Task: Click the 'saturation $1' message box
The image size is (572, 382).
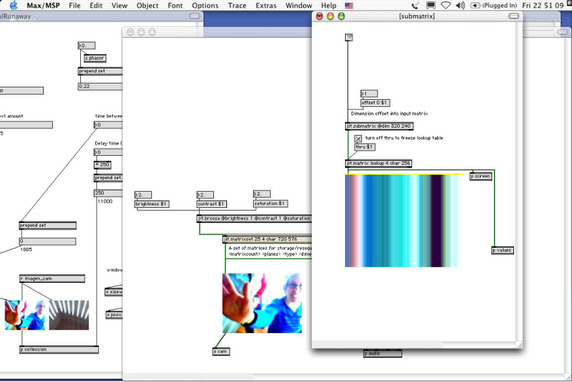Action: [271, 204]
